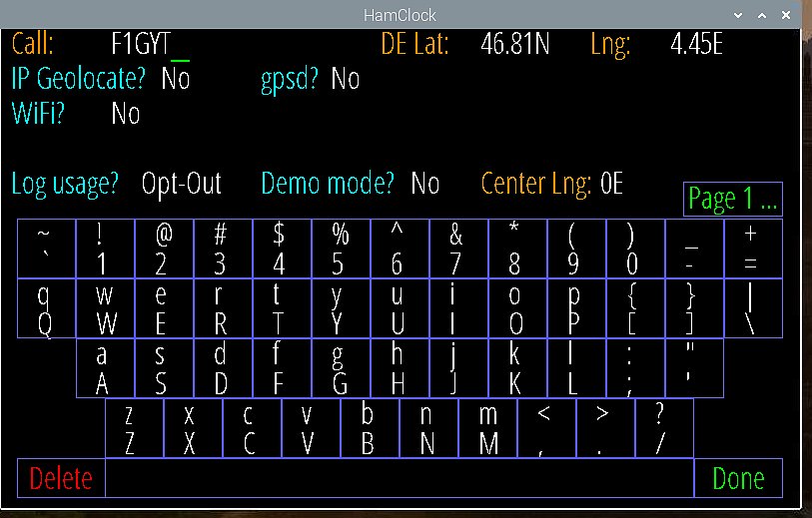Tap the 7 / ampersand key
This screenshot has height=518, width=812.
458,249
